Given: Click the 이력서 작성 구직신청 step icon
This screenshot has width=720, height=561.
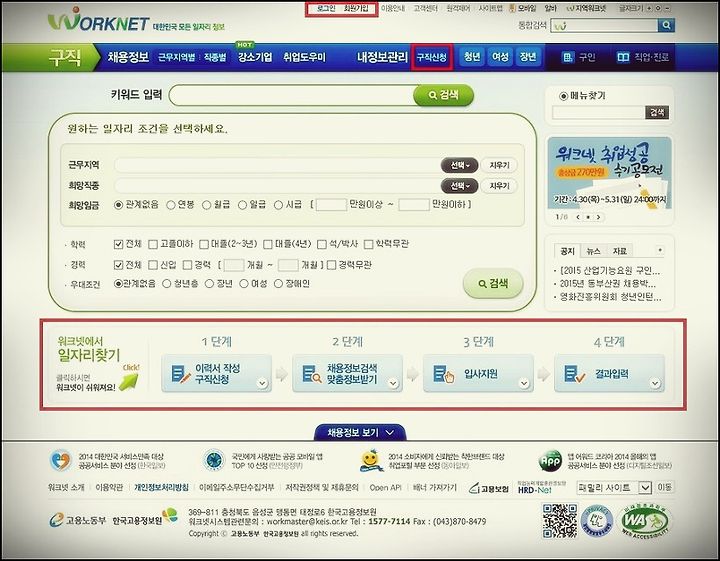Looking at the screenshot, I should [181, 374].
